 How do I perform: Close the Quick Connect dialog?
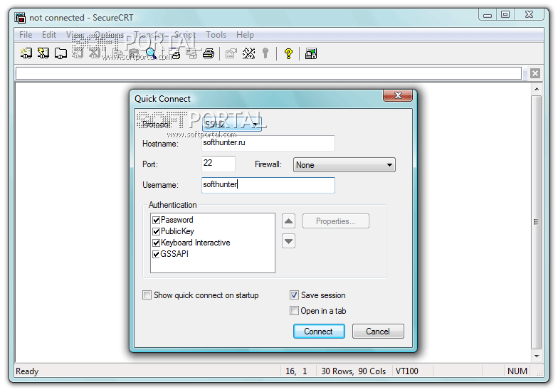pyautogui.click(x=398, y=95)
